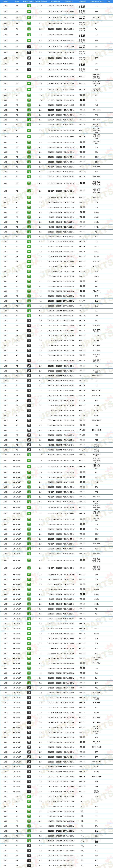Click the diesel icon in A8 BVN row

[29, 866]
